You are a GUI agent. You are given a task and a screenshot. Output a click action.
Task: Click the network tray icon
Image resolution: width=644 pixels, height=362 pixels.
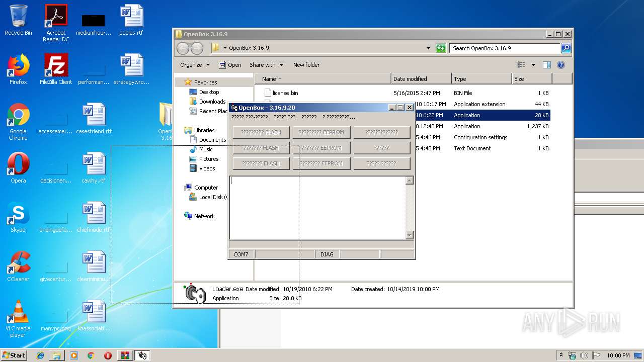[572, 355]
